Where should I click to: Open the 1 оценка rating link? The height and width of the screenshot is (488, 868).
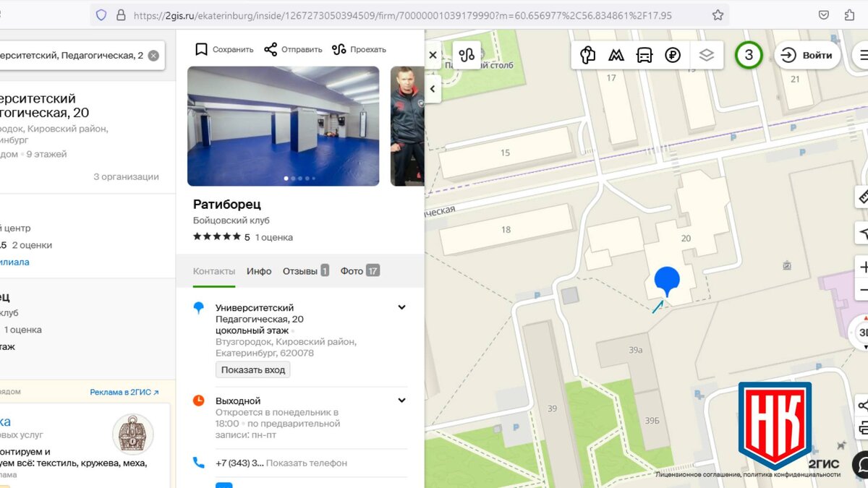(x=274, y=237)
